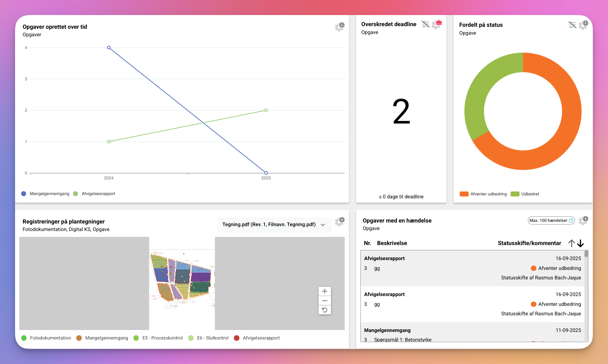
Task: Toggle Mangelgennemgang series in line chart legend
Action: tap(45, 194)
